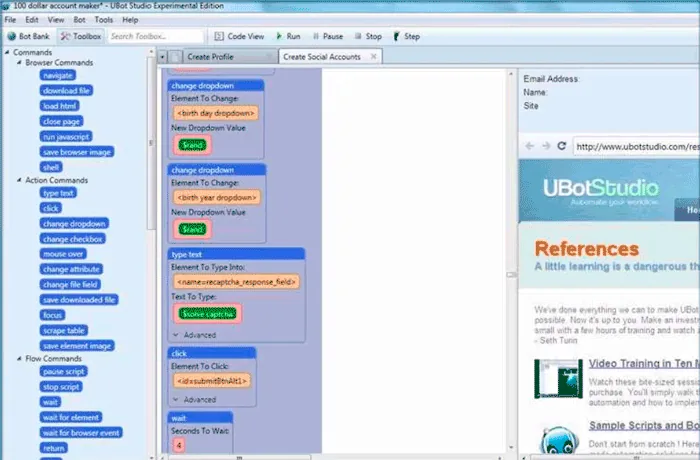Choose the stop script command
Viewport: 700px width, 460px height.
[x=61, y=387]
